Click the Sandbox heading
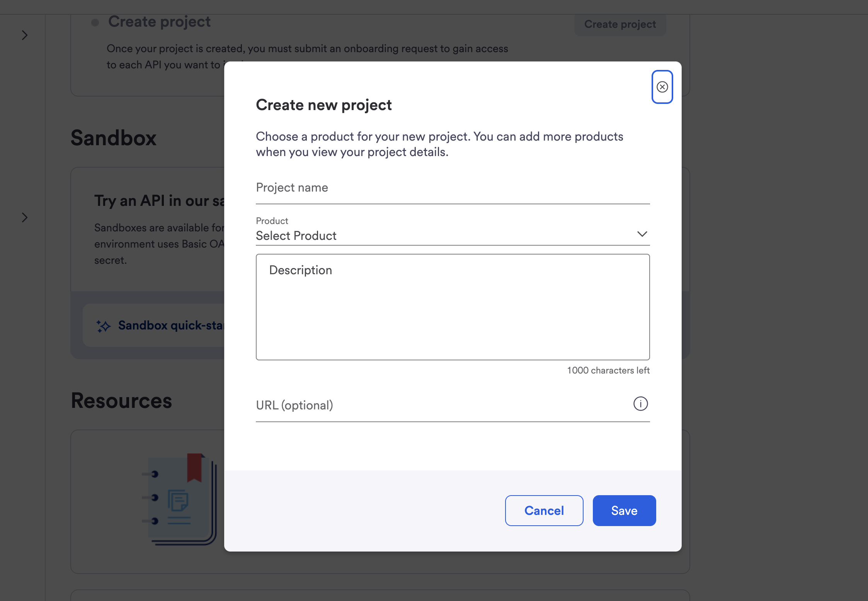Viewport: 868px width, 601px height. [x=113, y=138]
